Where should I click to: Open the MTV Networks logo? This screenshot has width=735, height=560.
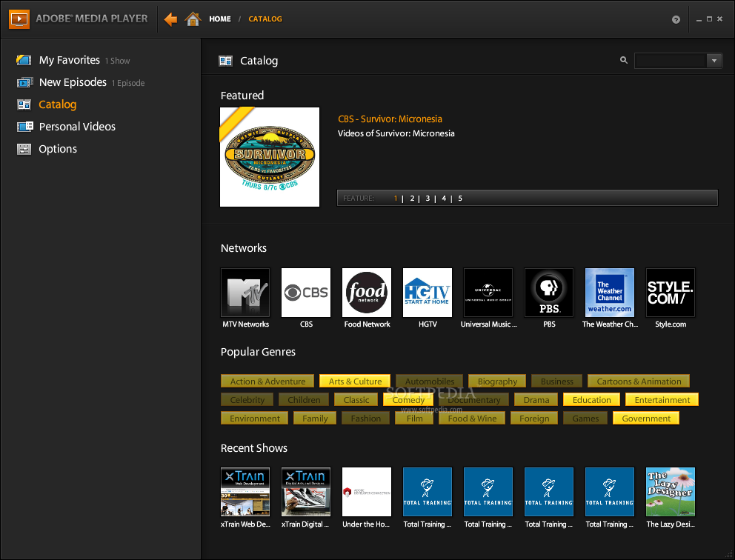(245, 293)
